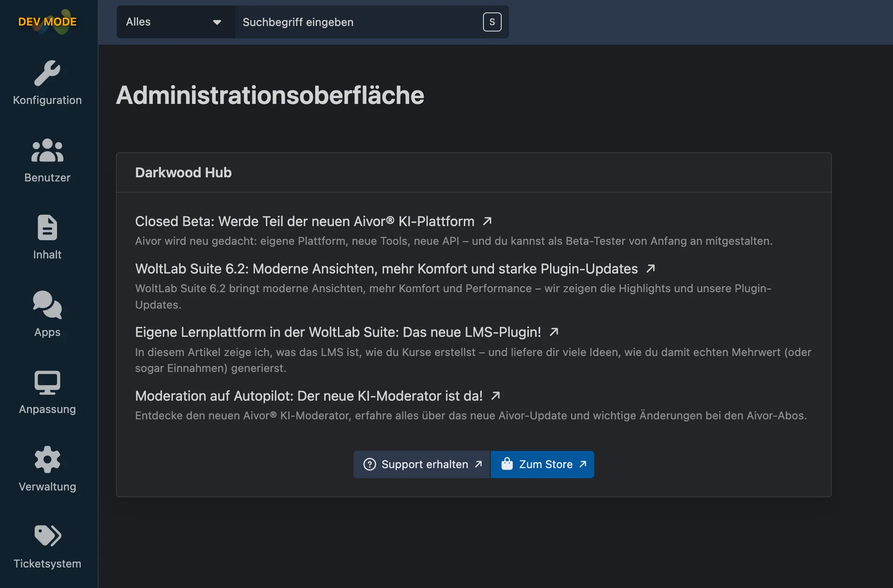The width and height of the screenshot is (893, 588).
Task: Open the Benutzer users icon
Action: (x=47, y=151)
